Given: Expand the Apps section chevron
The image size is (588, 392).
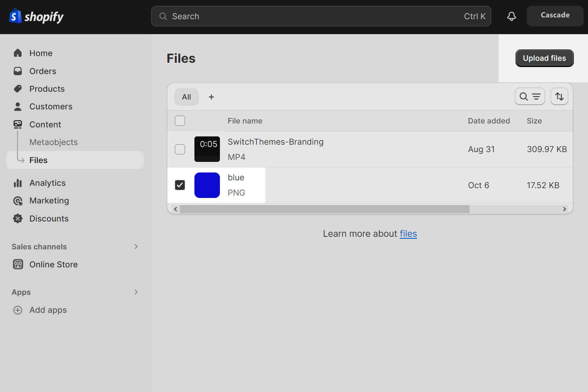Looking at the screenshot, I should (x=136, y=292).
